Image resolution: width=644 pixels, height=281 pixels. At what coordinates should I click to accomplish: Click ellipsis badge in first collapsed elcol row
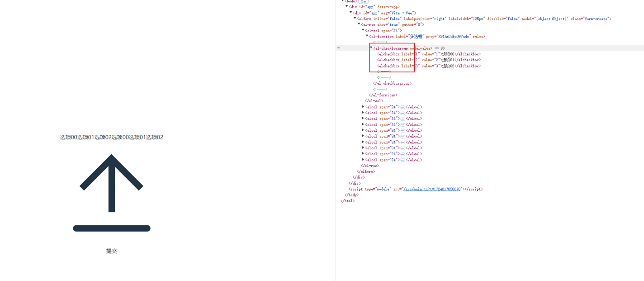pyautogui.click(x=403, y=107)
